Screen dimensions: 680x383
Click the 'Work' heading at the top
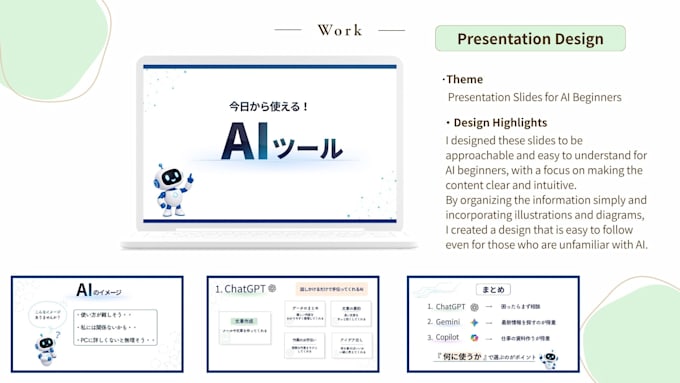tap(340, 30)
